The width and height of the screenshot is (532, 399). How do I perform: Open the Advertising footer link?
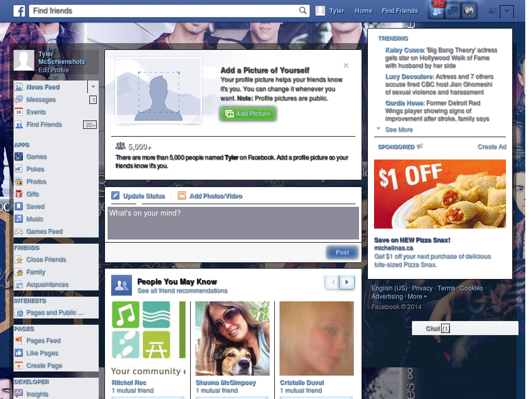coord(387,297)
